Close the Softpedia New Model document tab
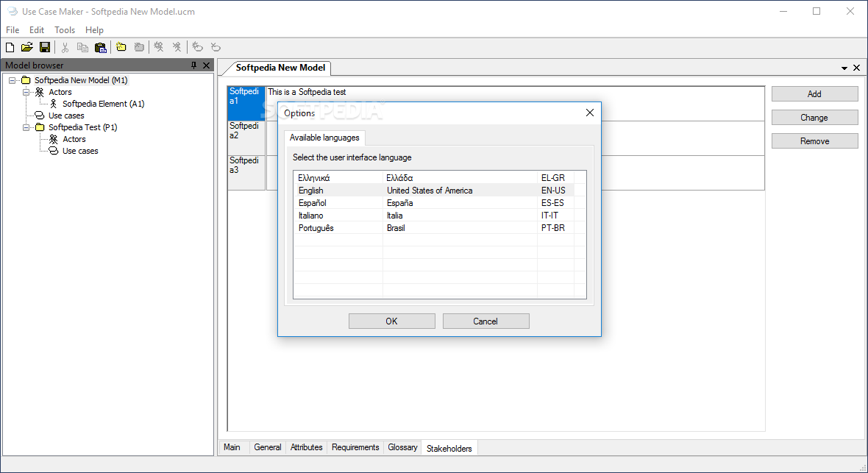This screenshot has width=868, height=473. (856, 68)
